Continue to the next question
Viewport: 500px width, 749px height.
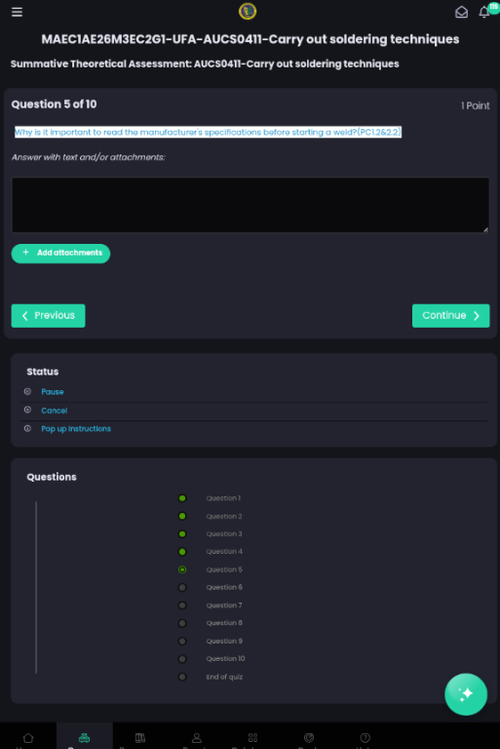[x=451, y=316]
